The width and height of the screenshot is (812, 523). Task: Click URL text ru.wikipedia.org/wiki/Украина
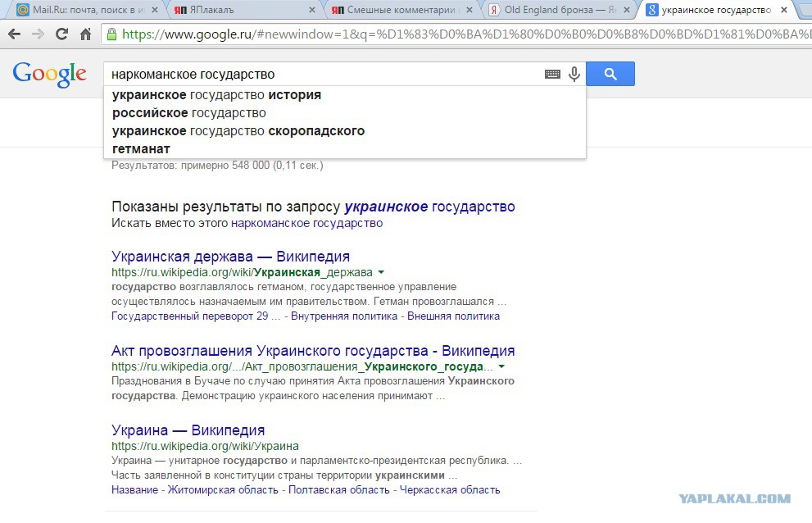[x=205, y=446]
